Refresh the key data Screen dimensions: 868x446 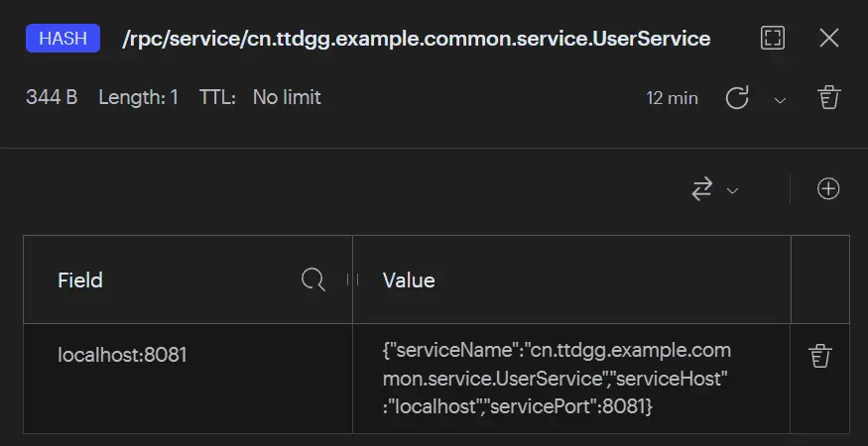coord(737,98)
